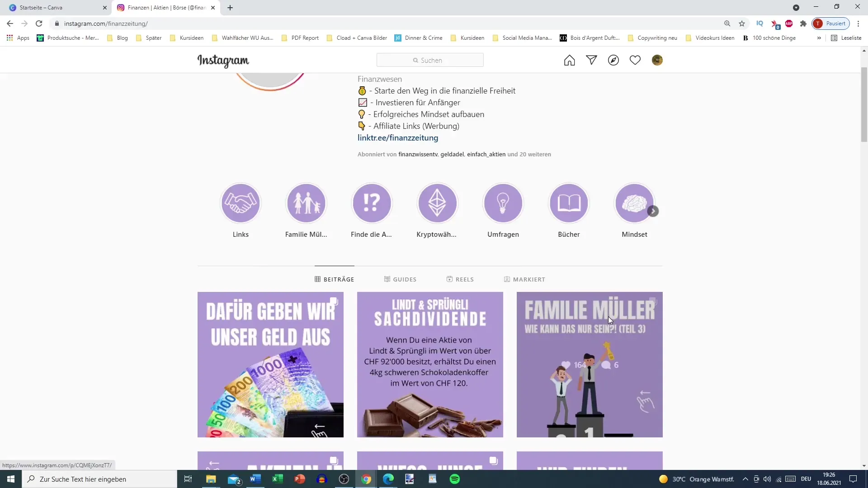The height and width of the screenshot is (488, 868).
Task: Open Copywriting neu bookmark folder
Action: point(652,38)
